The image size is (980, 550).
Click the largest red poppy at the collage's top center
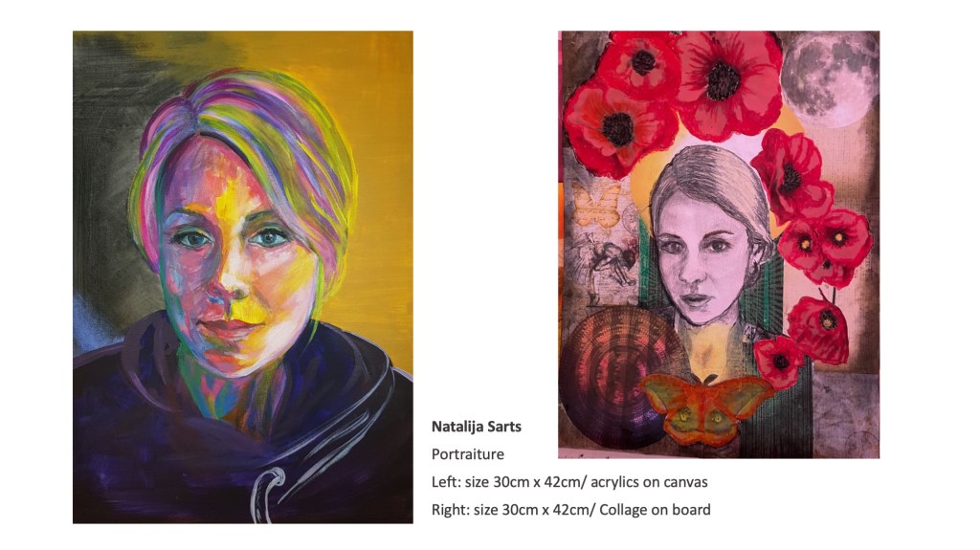click(x=727, y=82)
